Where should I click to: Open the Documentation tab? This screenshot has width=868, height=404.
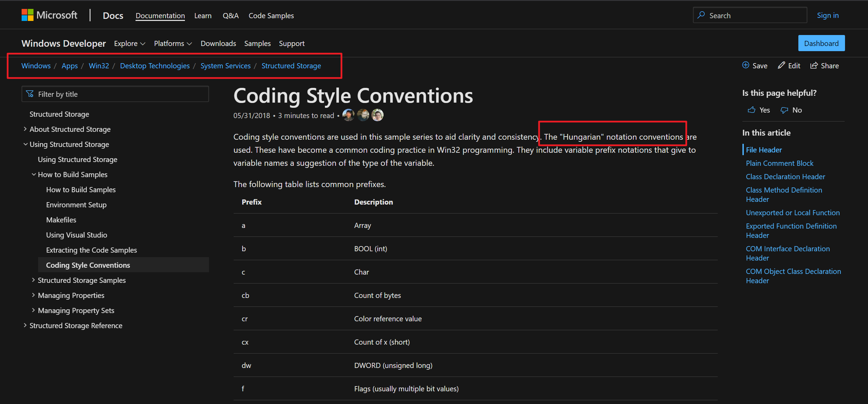[160, 16]
